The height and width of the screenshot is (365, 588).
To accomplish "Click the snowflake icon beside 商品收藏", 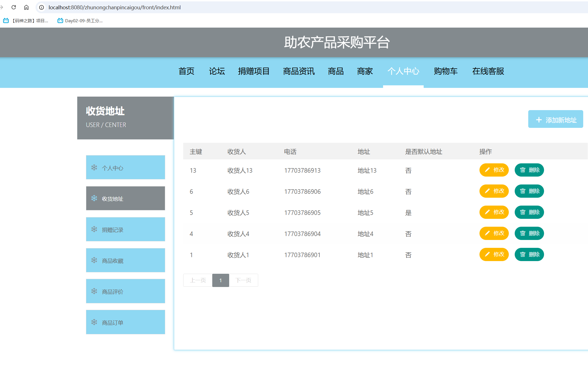I will click(94, 260).
